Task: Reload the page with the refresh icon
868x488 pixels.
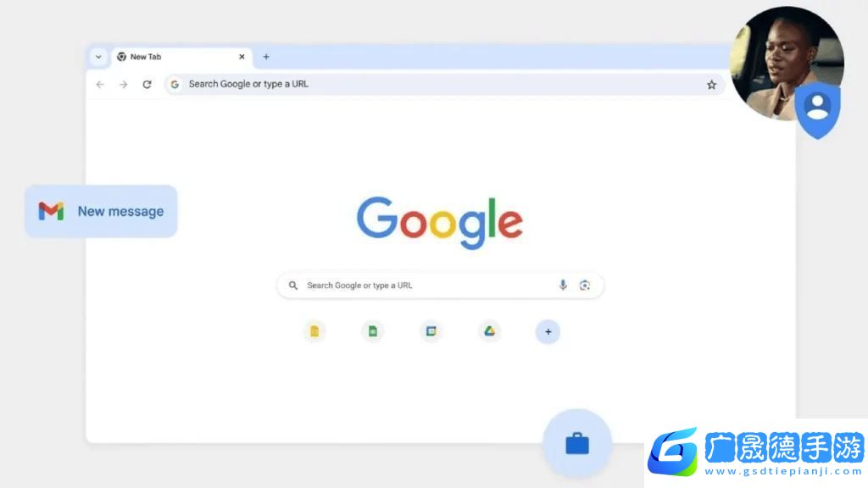Action: pos(147,85)
